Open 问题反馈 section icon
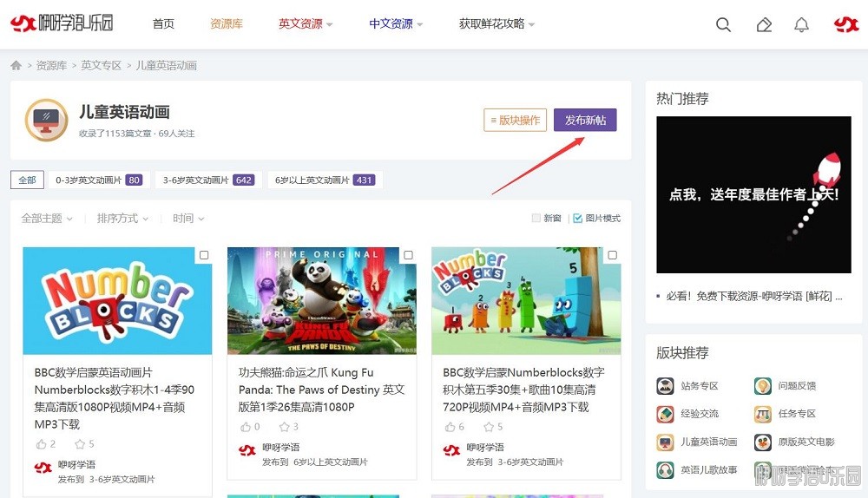The image size is (868, 498). point(762,386)
